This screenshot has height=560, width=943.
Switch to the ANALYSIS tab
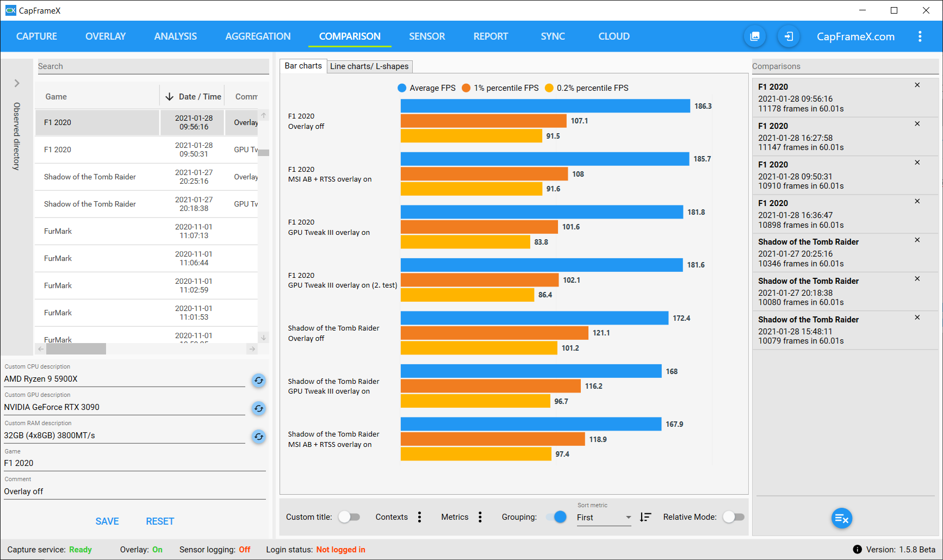coord(176,36)
